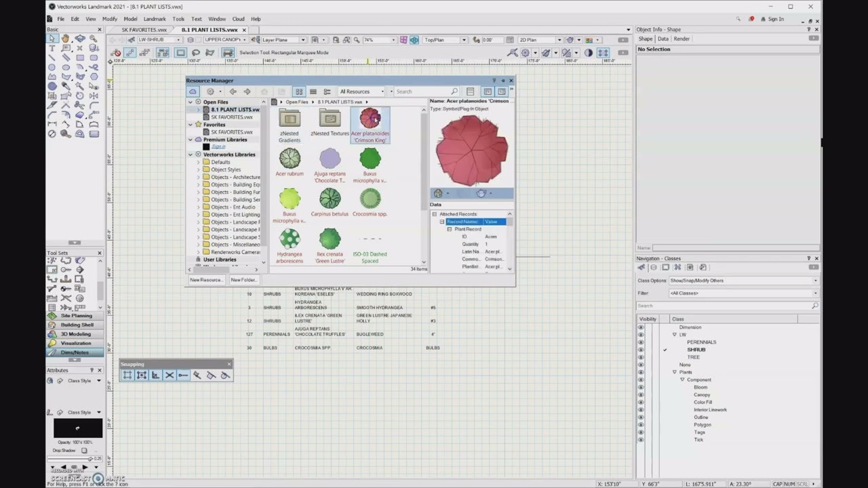Switch to the Data tab in Object Info

click(x=663, y=39)
